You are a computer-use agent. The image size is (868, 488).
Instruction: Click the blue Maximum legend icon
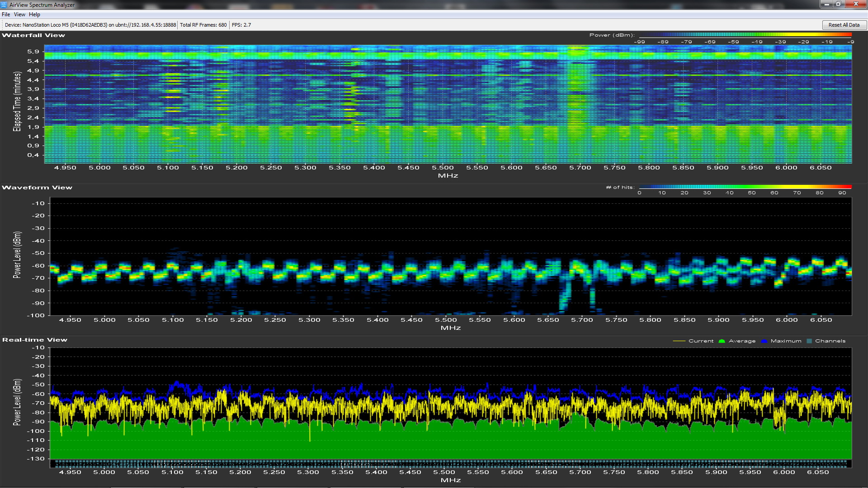pyautogui.click(x=764, y=341)
